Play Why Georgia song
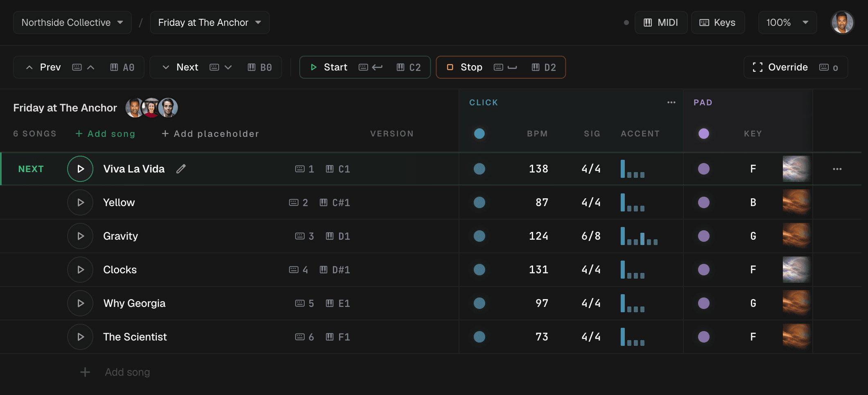The width and height of the screenshot is (868, 395). pyautogui.click(x=80, y=303)
